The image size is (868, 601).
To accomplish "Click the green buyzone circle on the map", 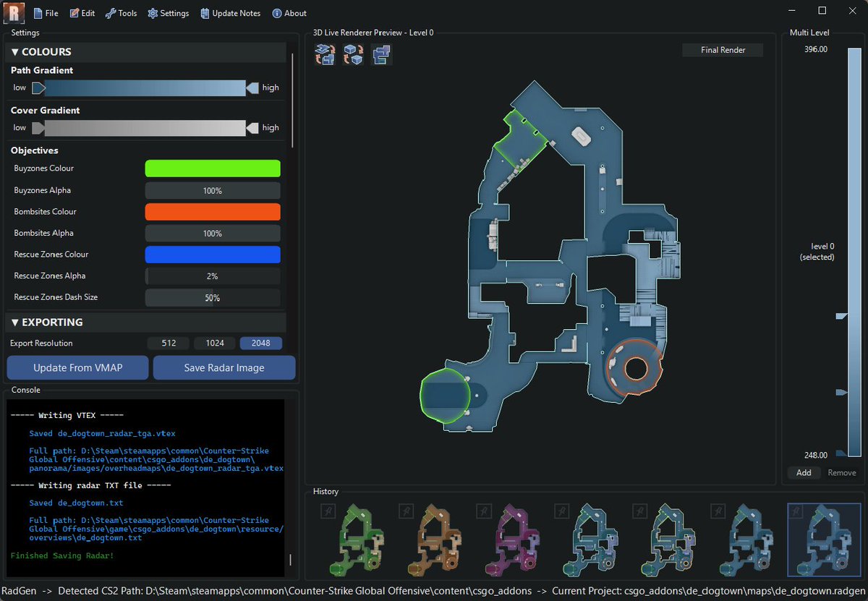I will (443, 396).
